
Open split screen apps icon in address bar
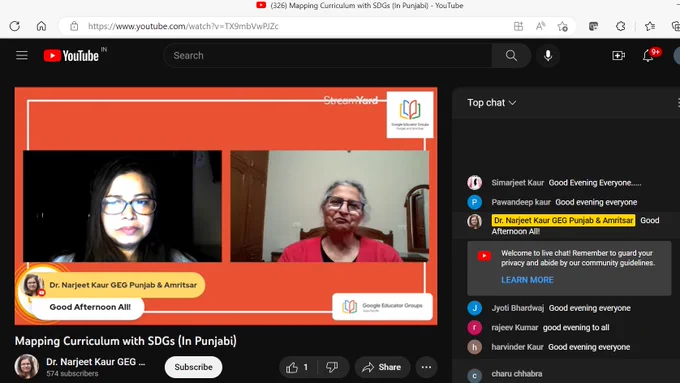[518, 26]
